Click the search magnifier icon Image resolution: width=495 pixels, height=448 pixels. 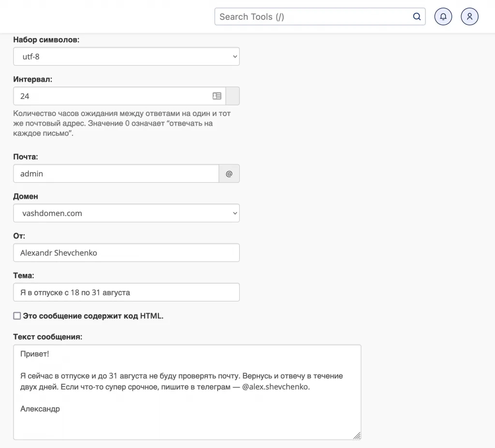click(x=417, y=16)
